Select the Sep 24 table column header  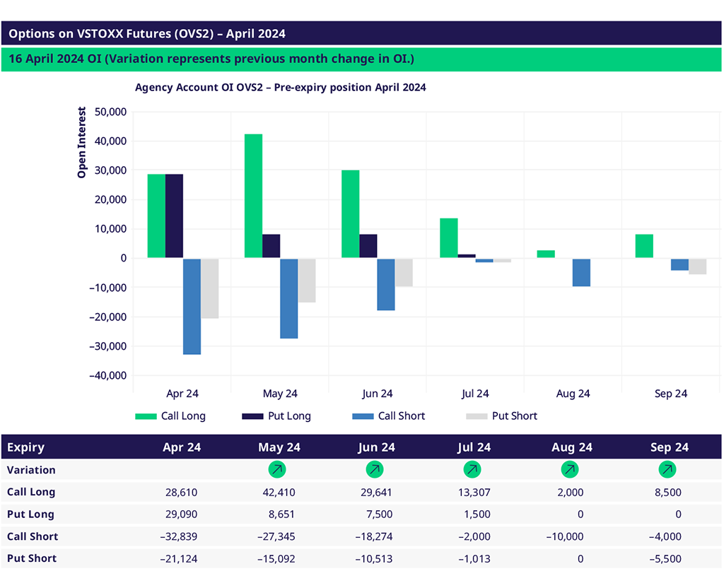[669, 447]
